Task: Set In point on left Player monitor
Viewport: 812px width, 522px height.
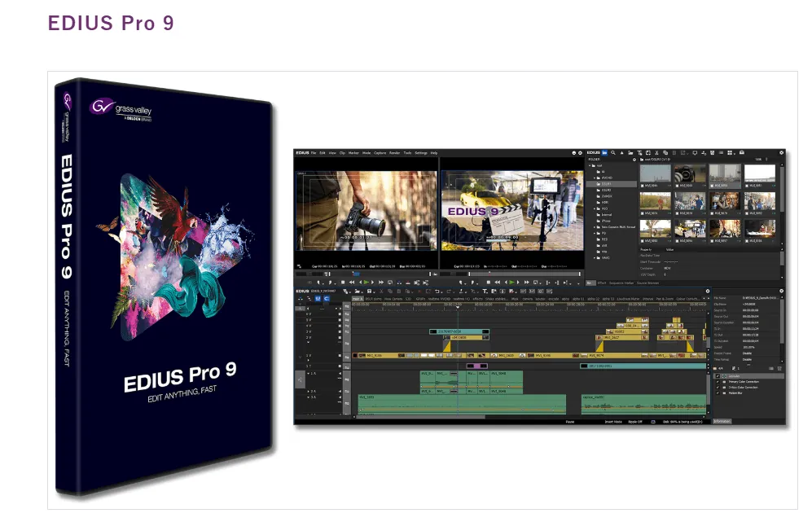Action: (x=318, y=283)
